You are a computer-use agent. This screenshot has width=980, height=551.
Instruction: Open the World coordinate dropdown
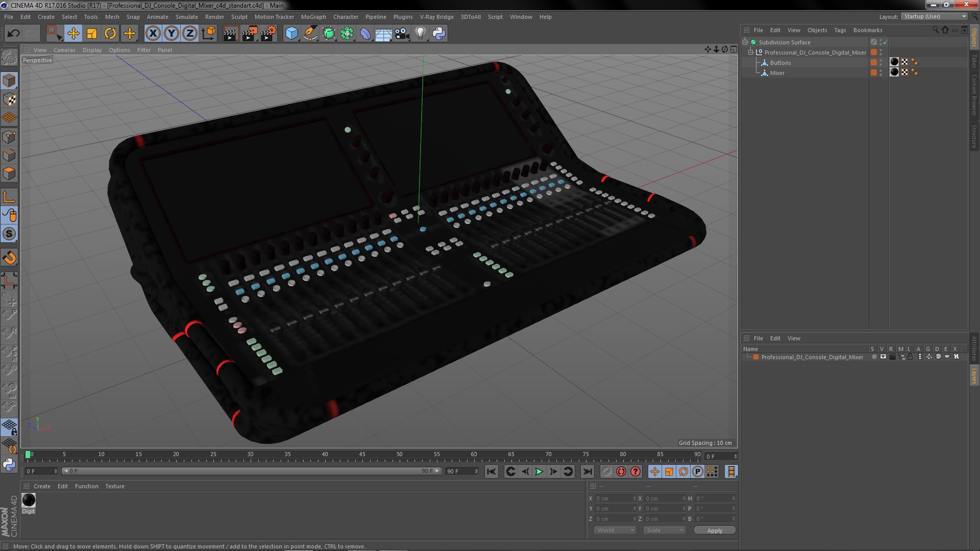pyautogui.click(x=615, y=530)
